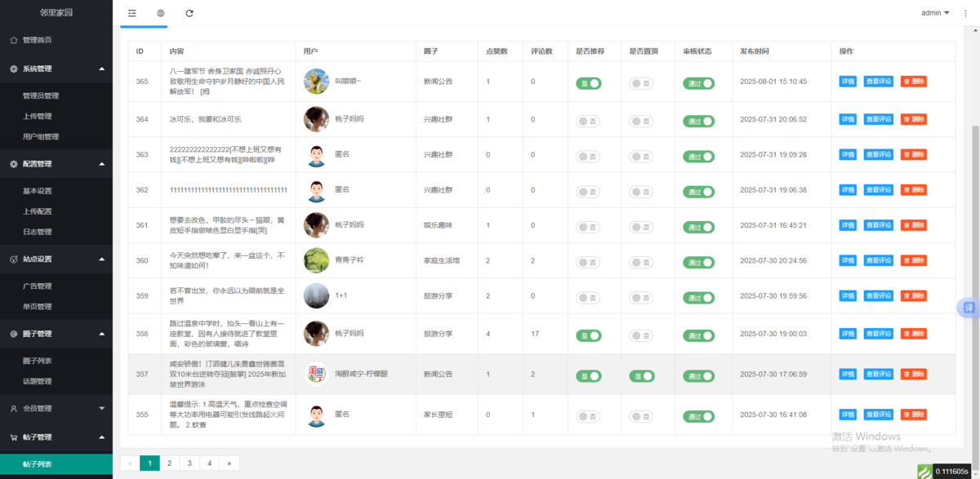Turn off 是否推荐 for post 358

pyautogui.click(x=589, y=335)
